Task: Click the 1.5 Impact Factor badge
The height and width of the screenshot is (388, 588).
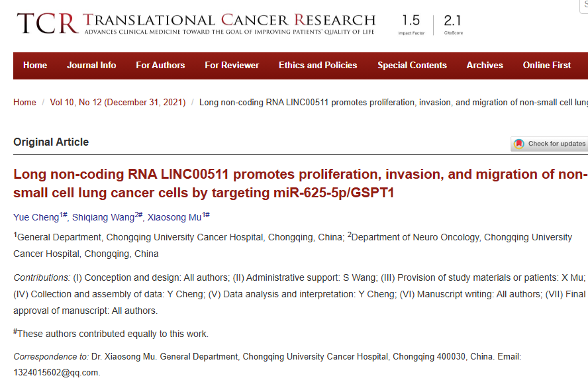Action: pyautogui.click(x=411, y=24)
